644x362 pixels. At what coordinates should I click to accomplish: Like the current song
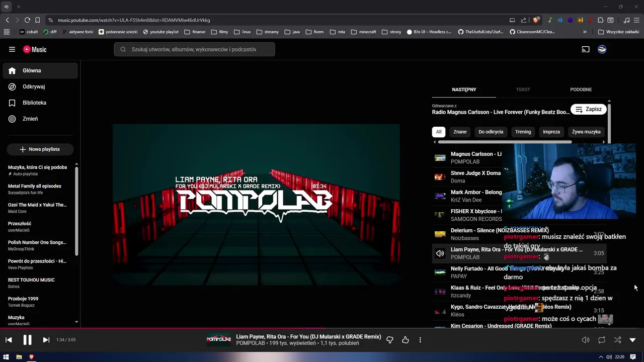click(406, 340)
